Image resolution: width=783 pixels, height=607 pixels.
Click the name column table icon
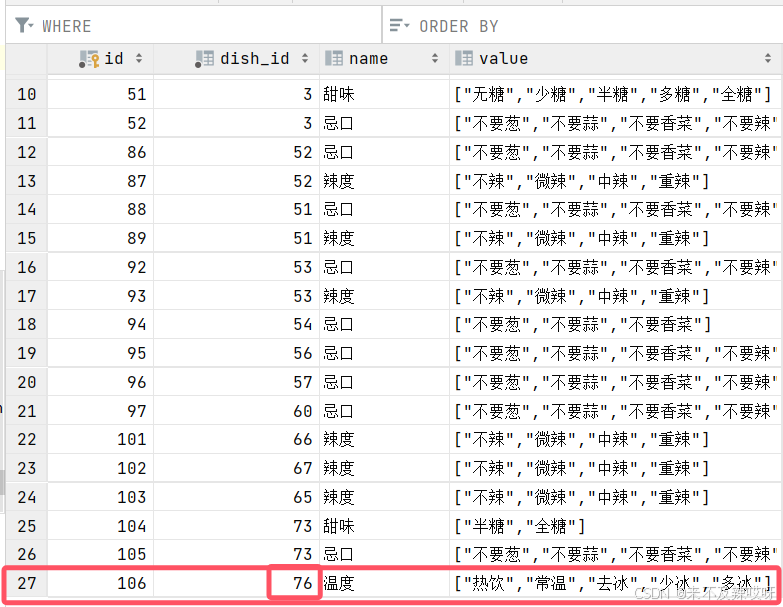pos(334,58)
